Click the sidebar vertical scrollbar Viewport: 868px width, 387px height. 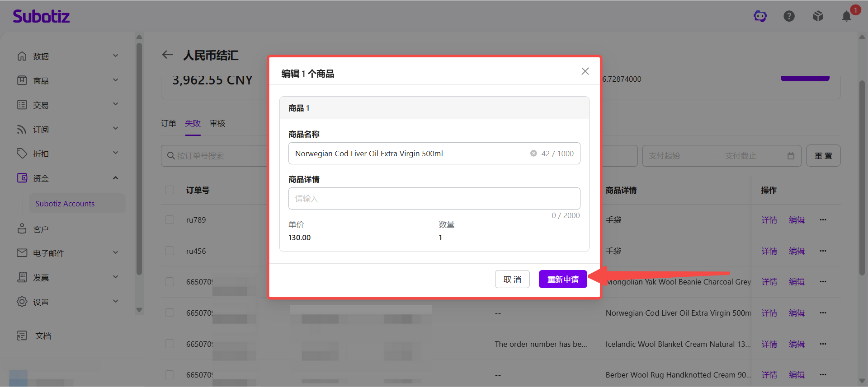coord(139,158)
